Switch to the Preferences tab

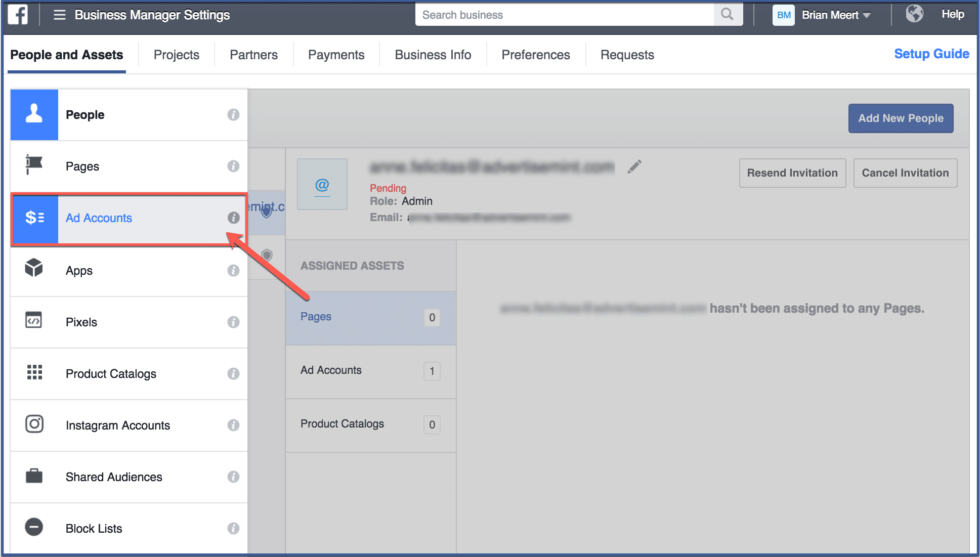536,55
